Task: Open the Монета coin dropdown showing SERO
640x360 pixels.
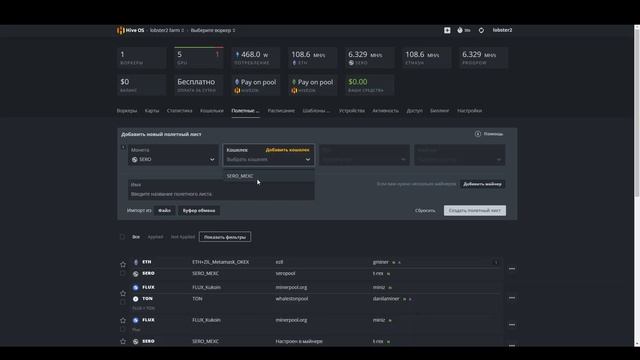Action: [173, 155]
